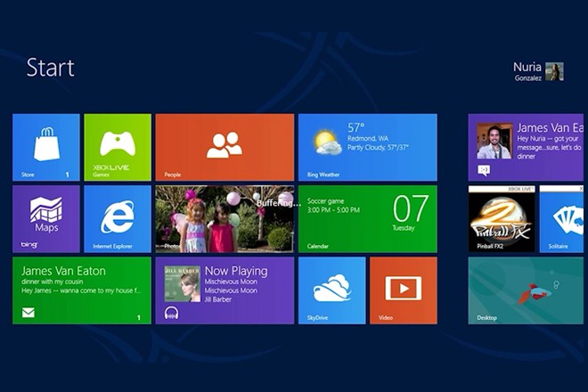Launch the Xbox LIVE Games tile

118,147
